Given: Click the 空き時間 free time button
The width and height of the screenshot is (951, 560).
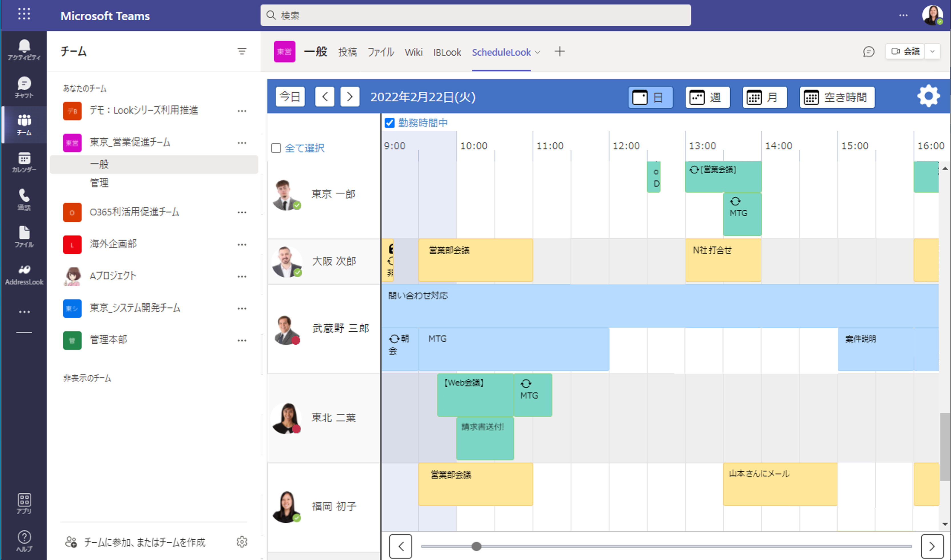Looking at the screenshot, I should 837,97.
